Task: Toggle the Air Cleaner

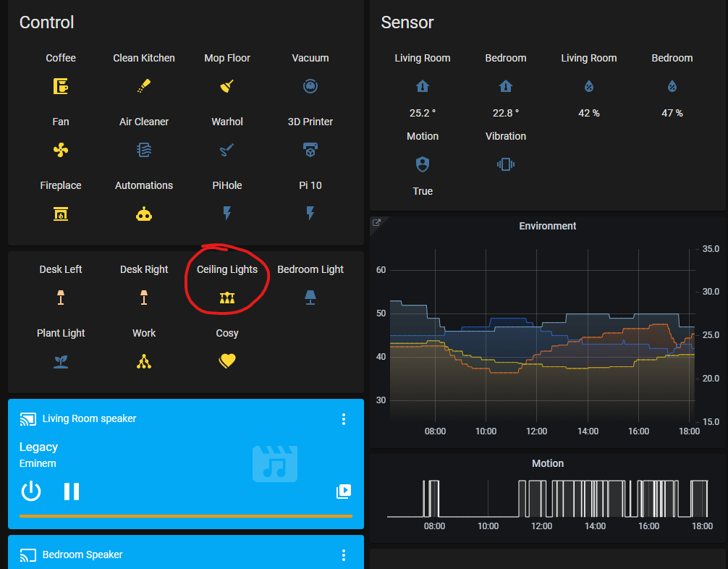Action: click(x=143, y=150)
